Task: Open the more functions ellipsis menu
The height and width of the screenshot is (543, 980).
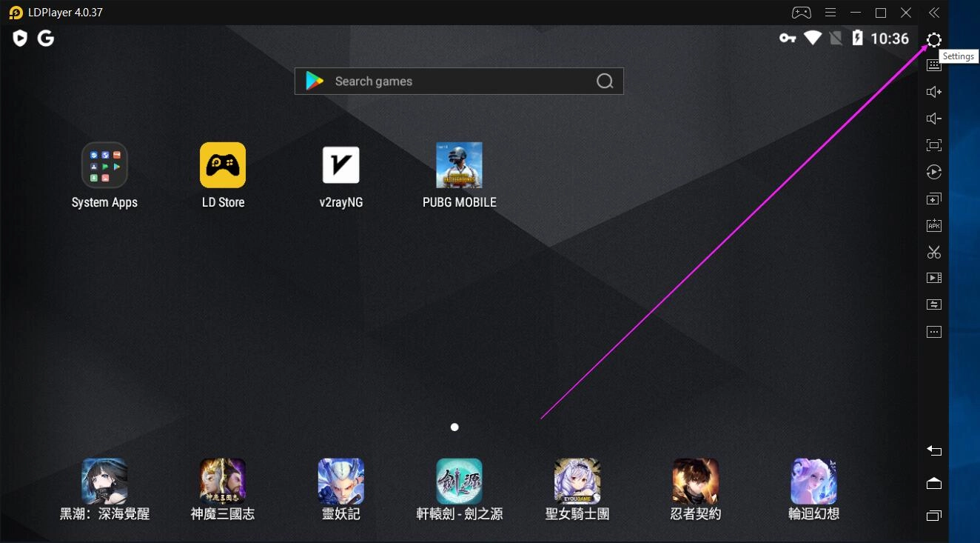Action: (x=933, y=331)
